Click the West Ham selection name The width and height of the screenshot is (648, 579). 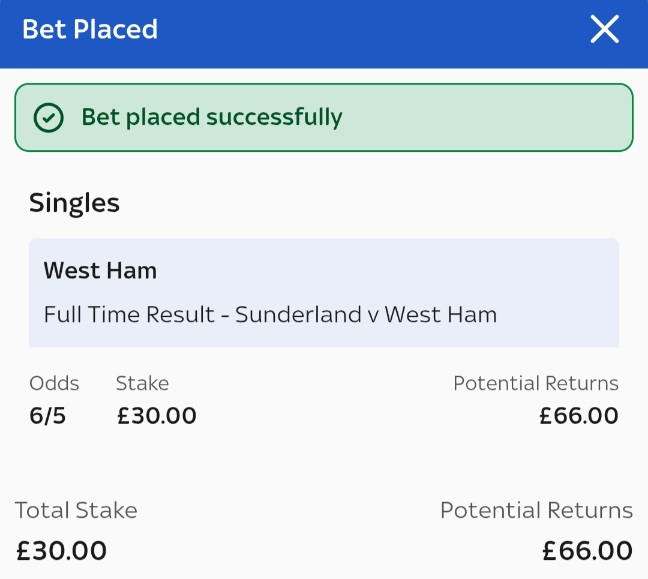[x=100, y=270]
